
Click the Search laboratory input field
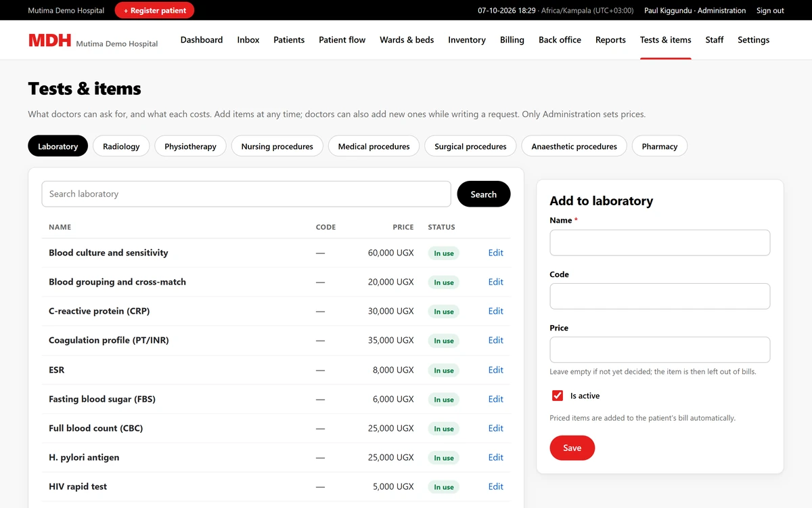tap(246, 194)
